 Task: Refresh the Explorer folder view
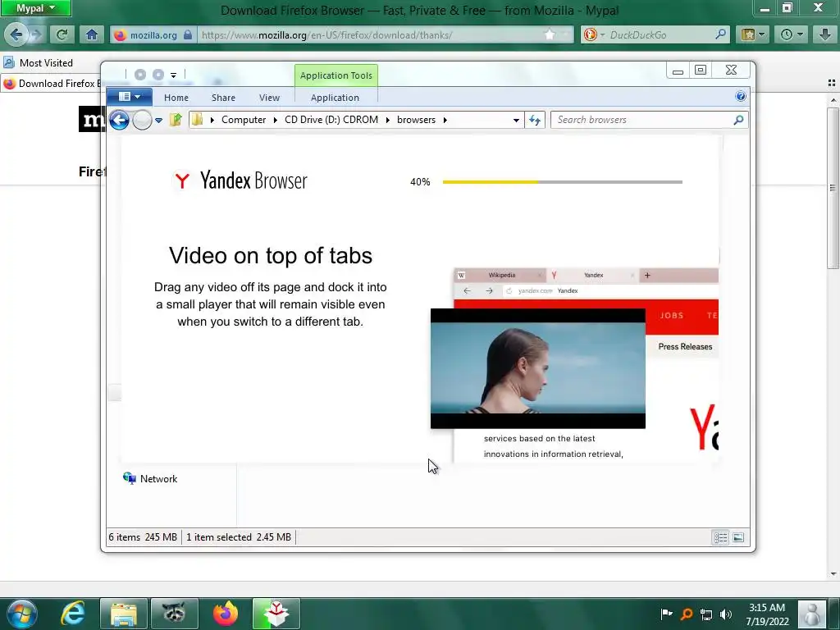click(x=535, y=120)
